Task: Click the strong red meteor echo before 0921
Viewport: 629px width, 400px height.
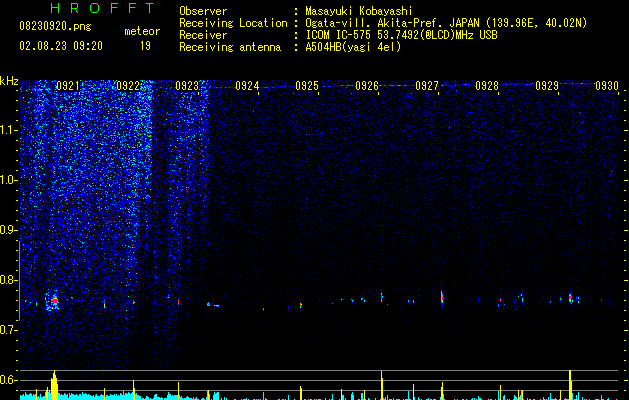Action: [54, 301]
